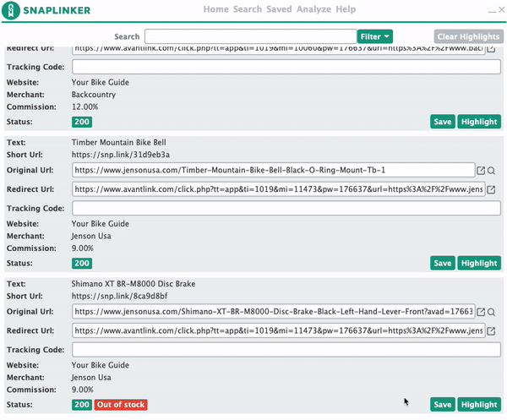Click the 200 status badge for Shimano
Screen dimensions: 507x420
[82, 405]
